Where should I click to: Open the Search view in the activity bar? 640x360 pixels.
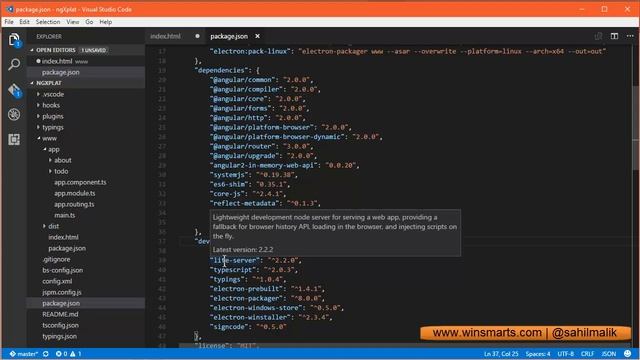point(14,64)
